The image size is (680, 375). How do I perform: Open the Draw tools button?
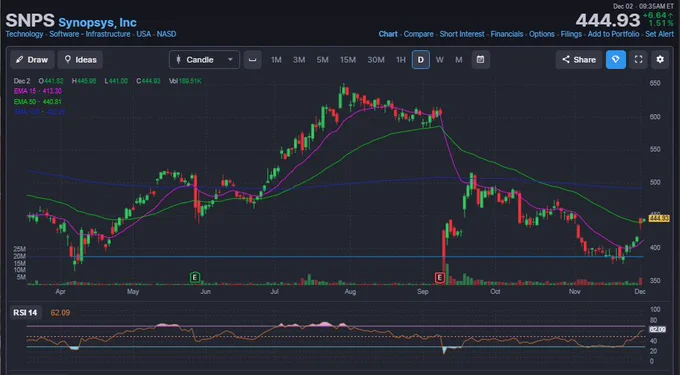32,60
